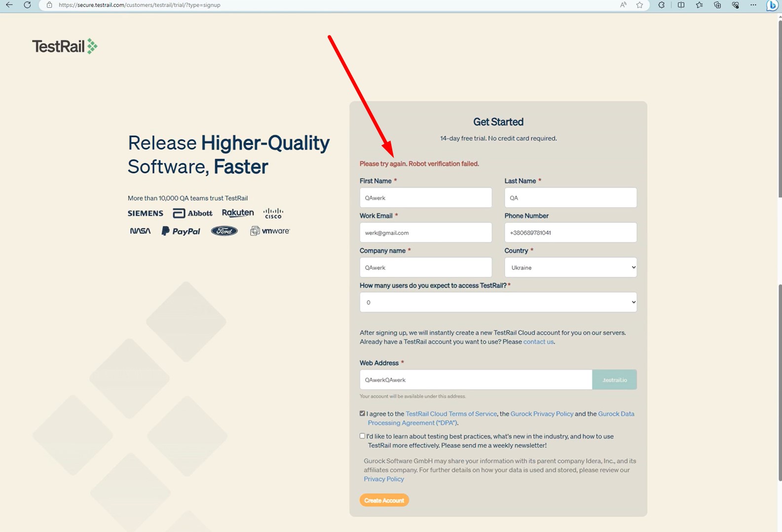Click the PayPal logo
The image size is (782, 532).
pyautogui.click(x=181, y=231)
